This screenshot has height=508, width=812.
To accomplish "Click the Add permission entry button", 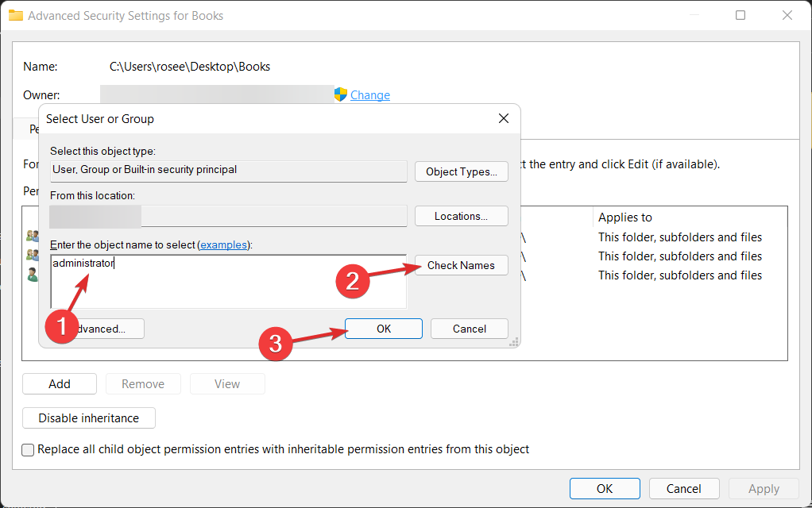I will tap(60, 384).
